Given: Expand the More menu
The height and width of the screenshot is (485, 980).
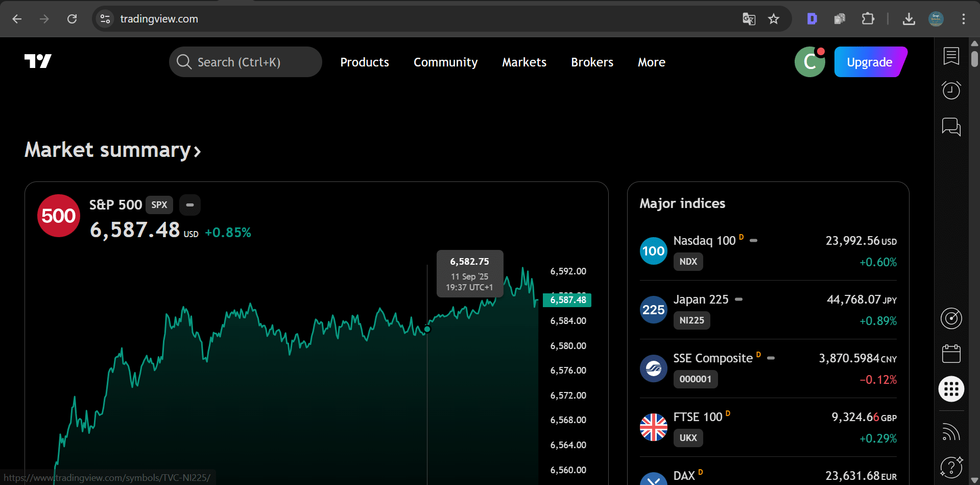Looking at the screenshot, I should tap(651, 62).
